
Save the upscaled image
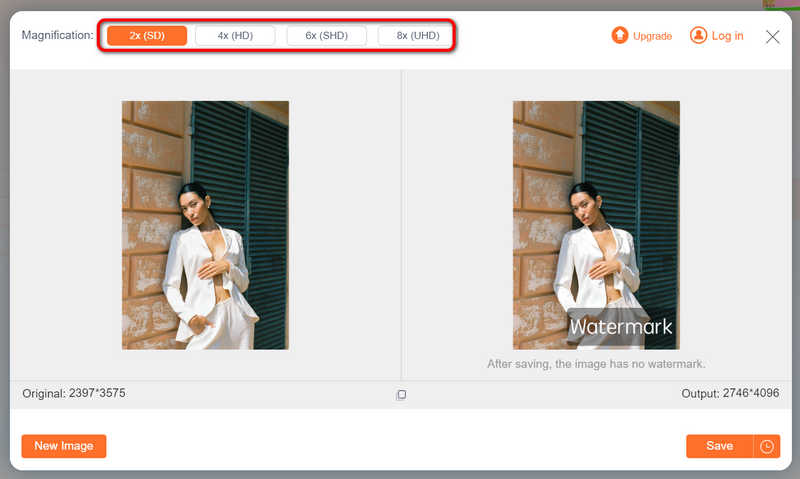[x=719, y=446]
